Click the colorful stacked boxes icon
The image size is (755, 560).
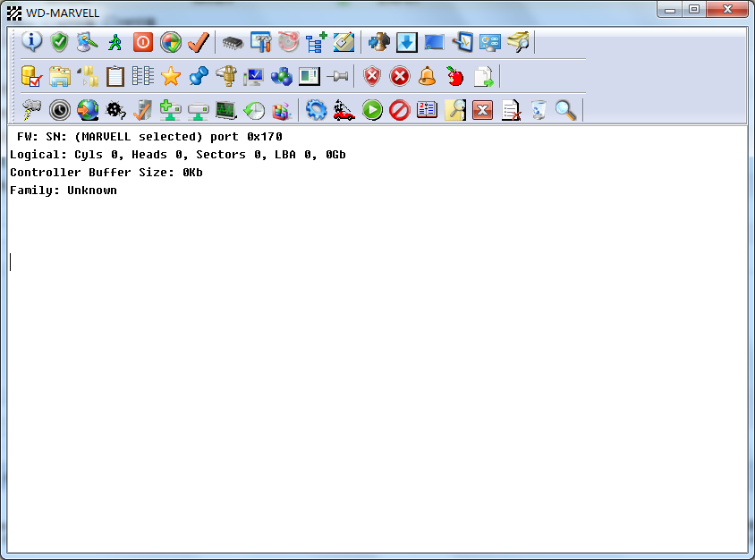pos(282,111)
